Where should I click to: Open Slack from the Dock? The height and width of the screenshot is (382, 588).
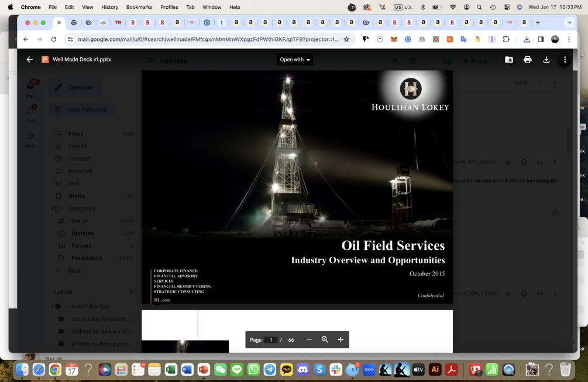click(x=336, y=370)
